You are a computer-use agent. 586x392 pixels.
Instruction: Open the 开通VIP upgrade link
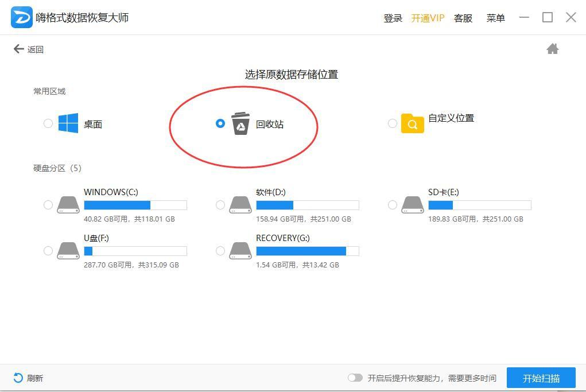pos(428,18)
